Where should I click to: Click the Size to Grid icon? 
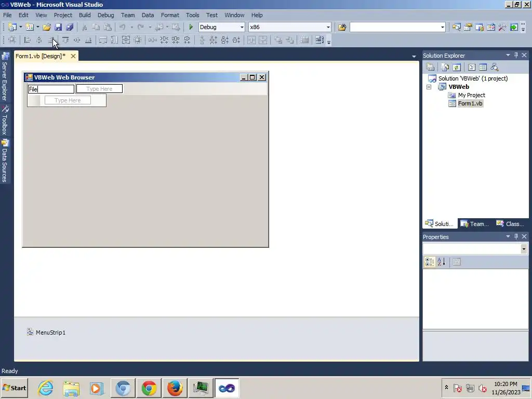[137, 40]
